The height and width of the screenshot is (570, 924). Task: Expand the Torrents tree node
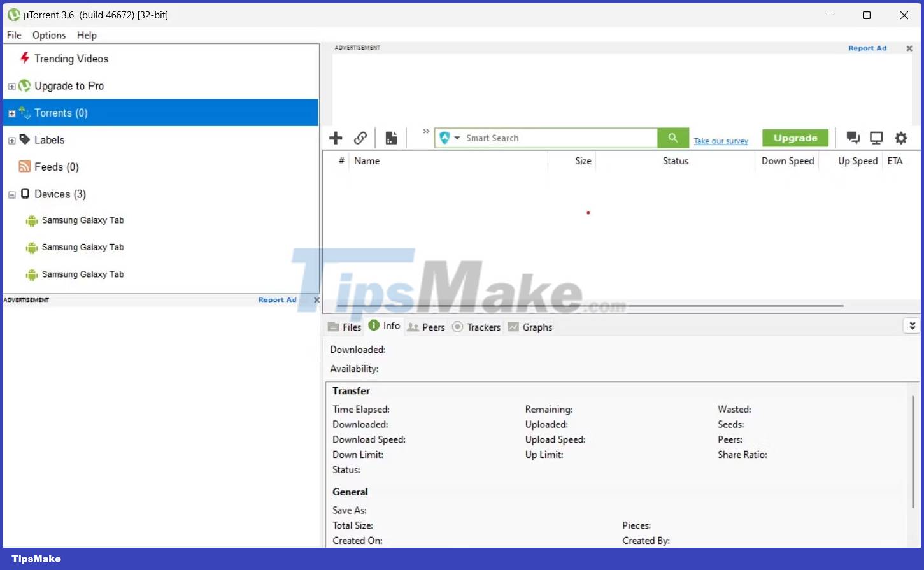point(11,113)
